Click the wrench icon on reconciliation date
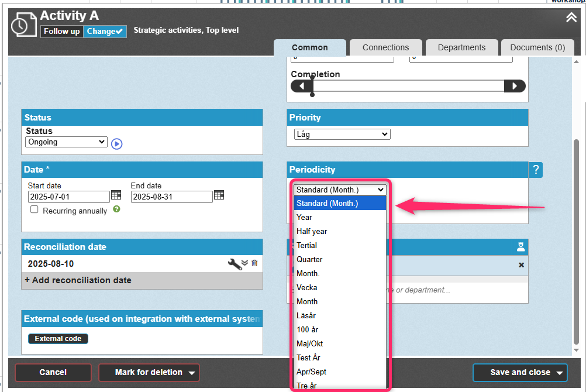This screenshot has height=392, width=586. (234, 264)
